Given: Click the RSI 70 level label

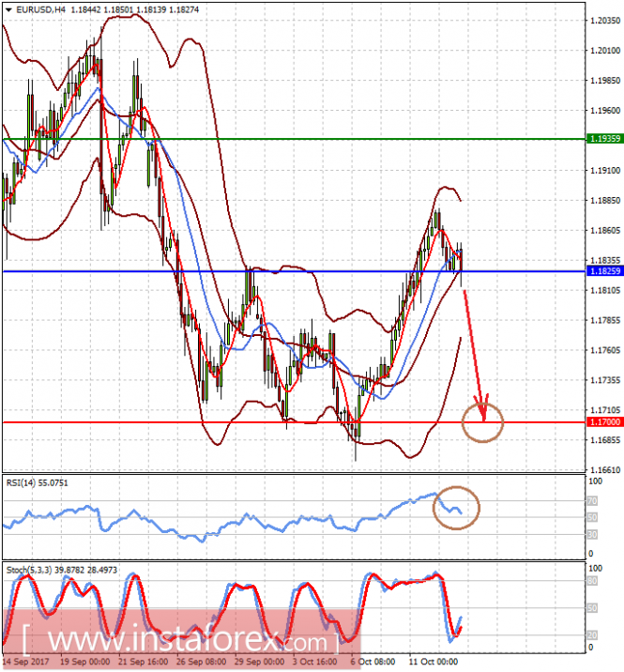Looking at the screenshot, I should pos(592,500).
